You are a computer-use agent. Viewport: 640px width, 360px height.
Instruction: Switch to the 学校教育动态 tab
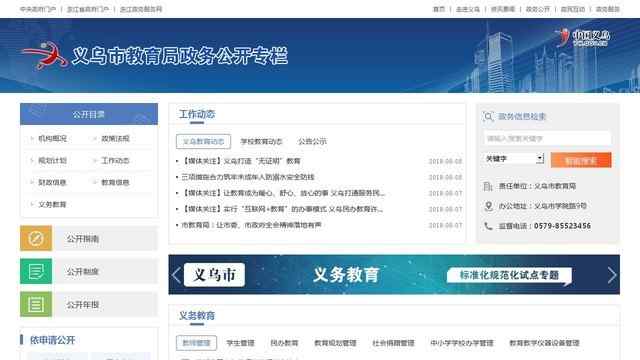coord(261,142)
